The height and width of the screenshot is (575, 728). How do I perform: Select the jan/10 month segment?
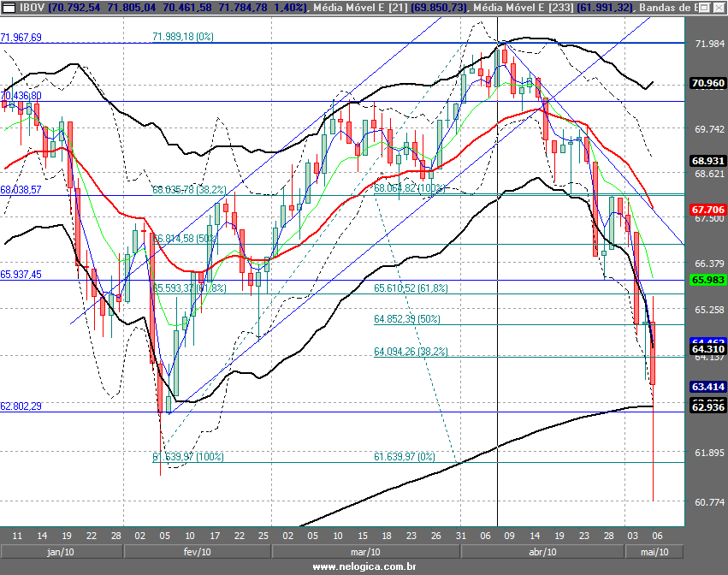coord(62,552)
